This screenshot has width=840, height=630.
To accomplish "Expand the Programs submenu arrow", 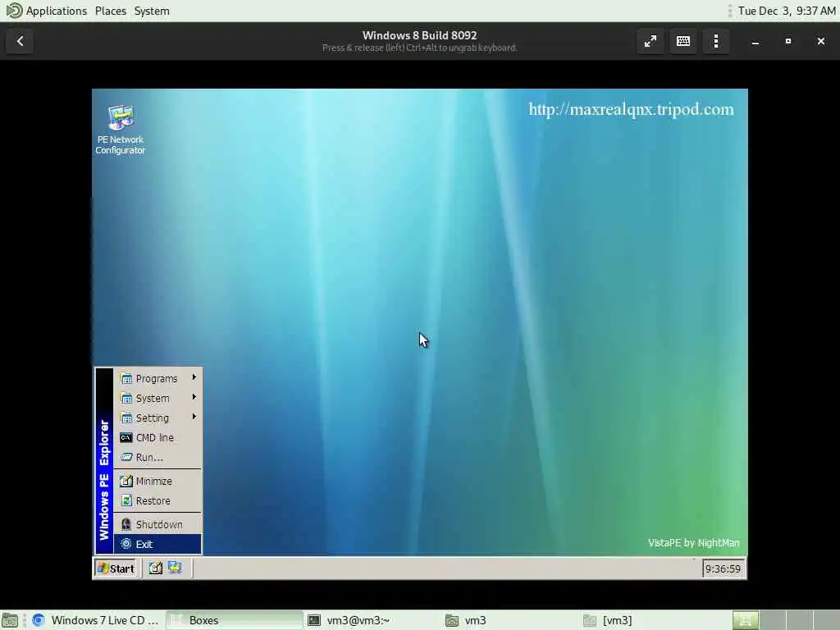I will 194,377.
